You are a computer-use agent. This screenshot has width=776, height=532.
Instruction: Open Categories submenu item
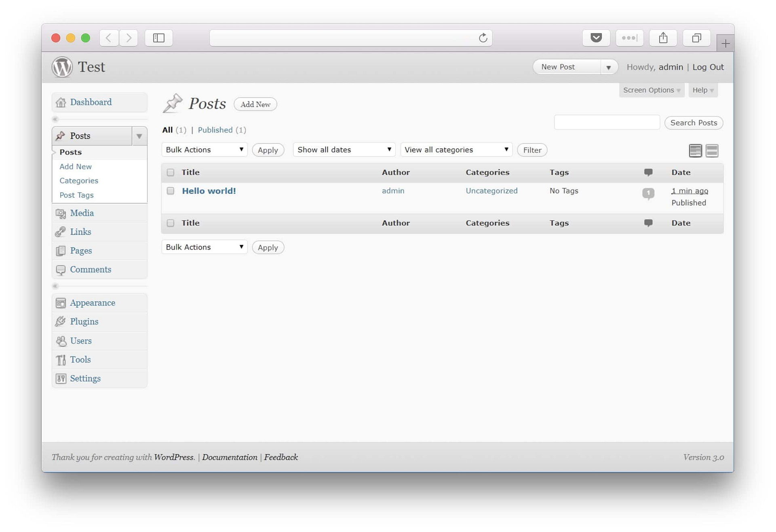(x=79, y=181)
